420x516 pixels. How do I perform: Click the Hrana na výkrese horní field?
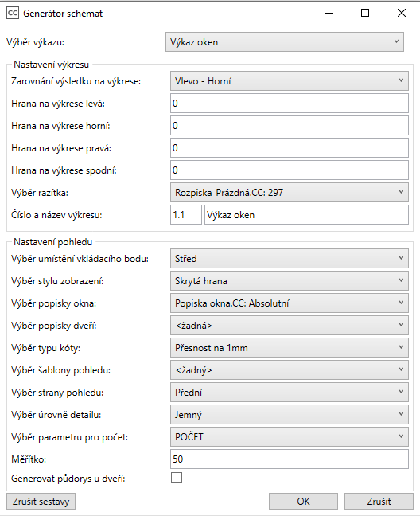click(290, 125)
